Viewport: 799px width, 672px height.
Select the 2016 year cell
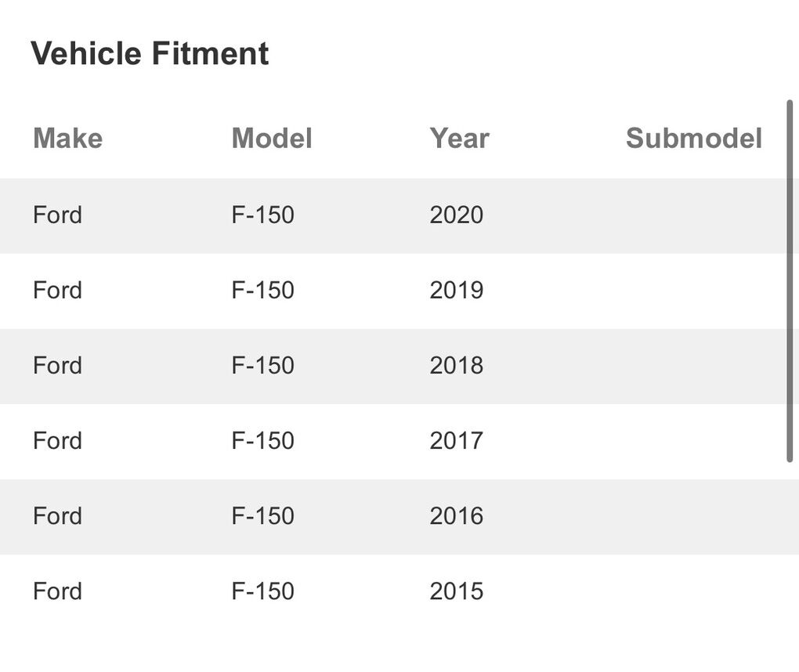pyautogui.click(x=456, y=515)
